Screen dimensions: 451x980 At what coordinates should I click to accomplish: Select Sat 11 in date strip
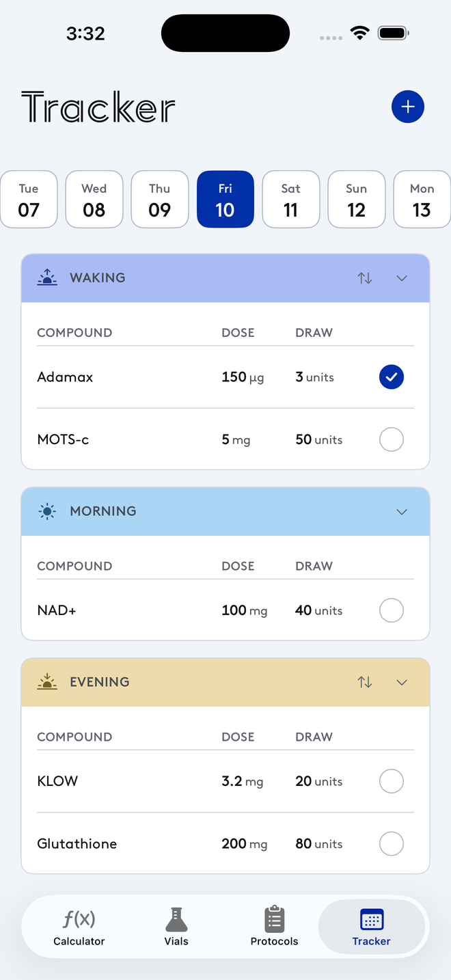click(291, 199)
